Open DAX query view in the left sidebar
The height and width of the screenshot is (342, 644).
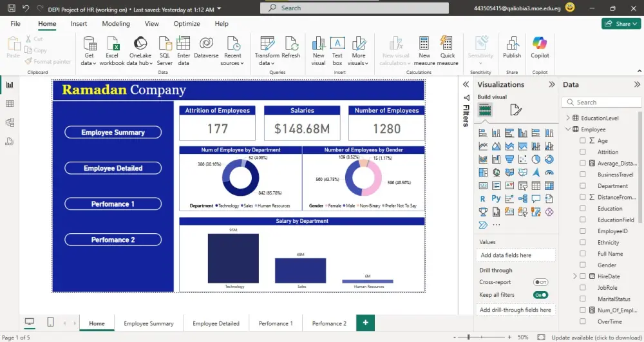[x=10, y=142]
